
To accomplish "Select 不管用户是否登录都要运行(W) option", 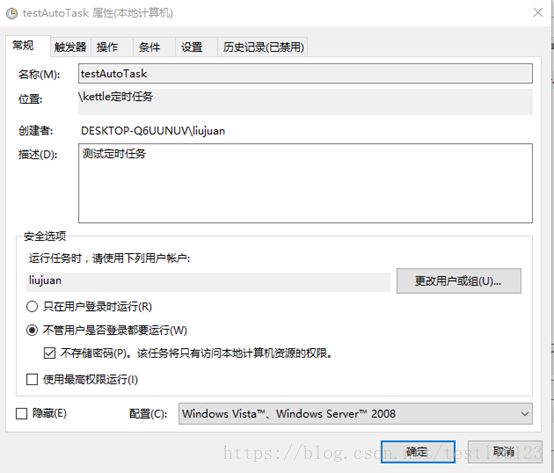I will (107, 330).
